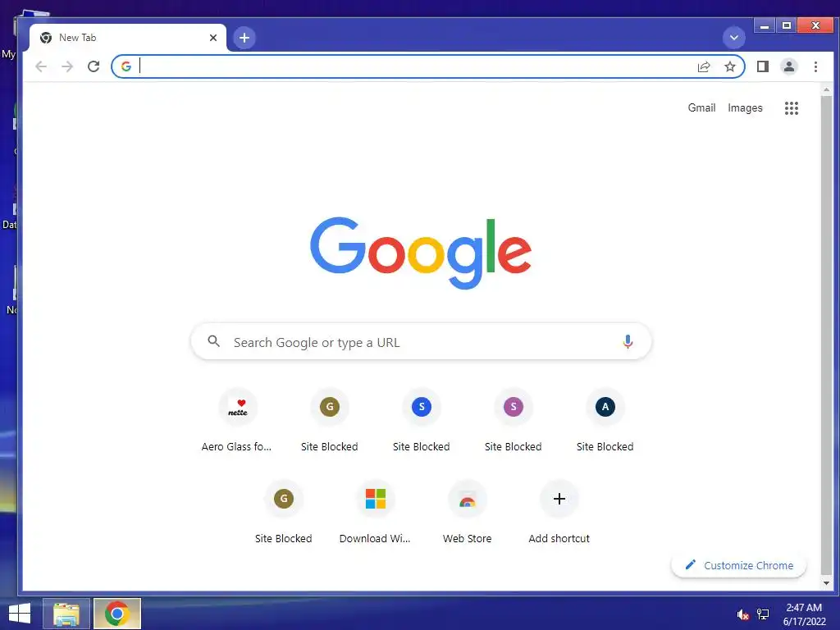Viewport: 840px width, 630px height.
Task: Open the Download Wi... Microsoft shortcut
Action: (x=375, y=513)
